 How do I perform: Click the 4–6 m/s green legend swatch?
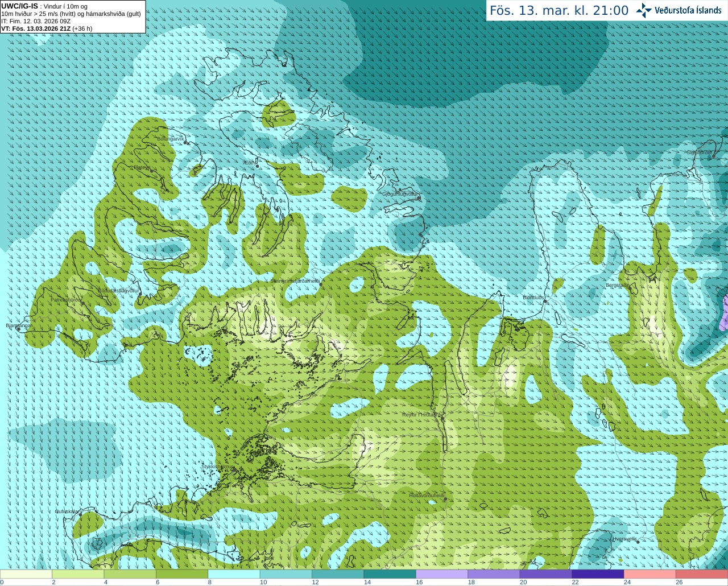(130, 574)
